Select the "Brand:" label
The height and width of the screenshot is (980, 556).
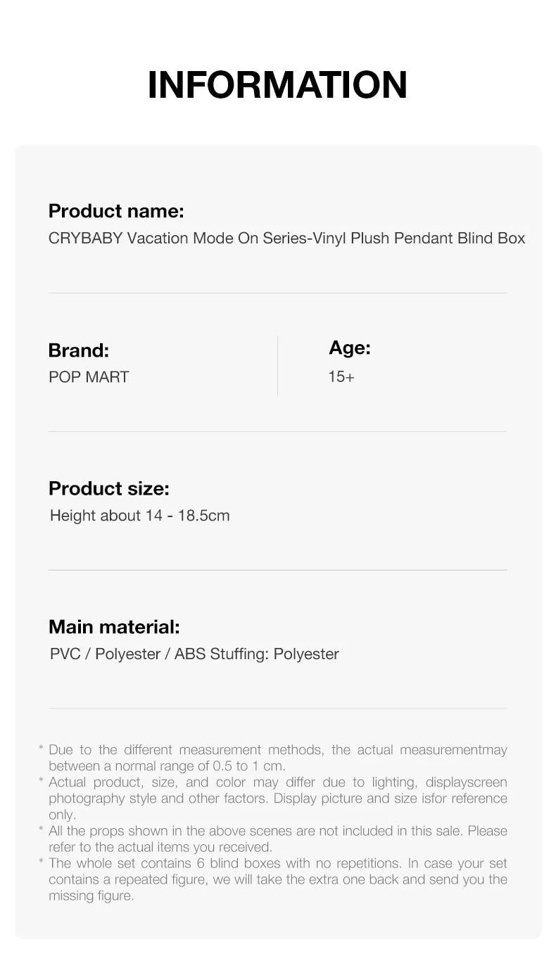coord(78,350)
